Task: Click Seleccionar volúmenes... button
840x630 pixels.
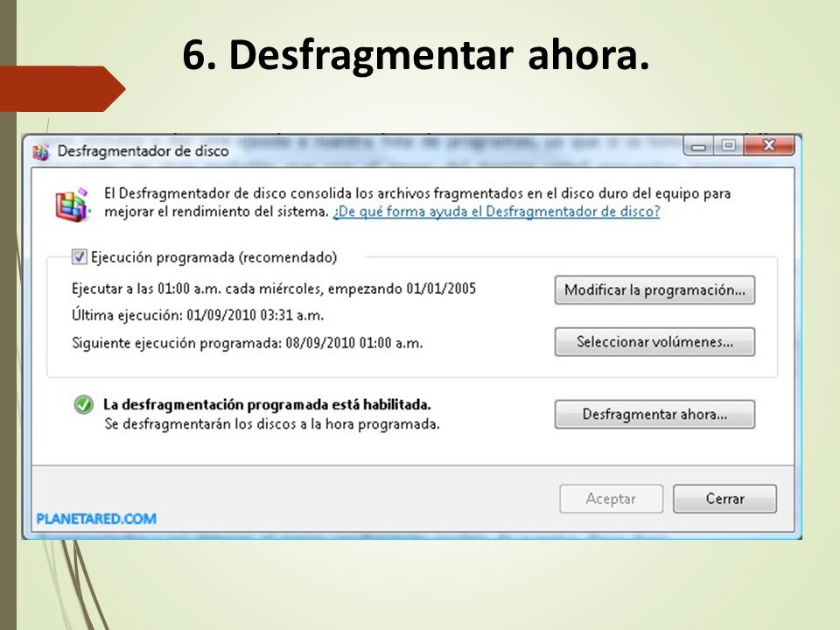Action: [x=654, y=342]
